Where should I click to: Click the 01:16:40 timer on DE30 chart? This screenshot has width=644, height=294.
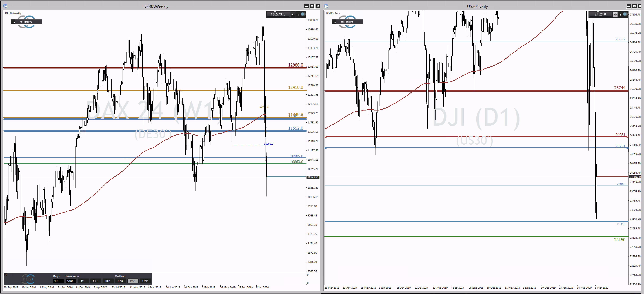[26, 22]
